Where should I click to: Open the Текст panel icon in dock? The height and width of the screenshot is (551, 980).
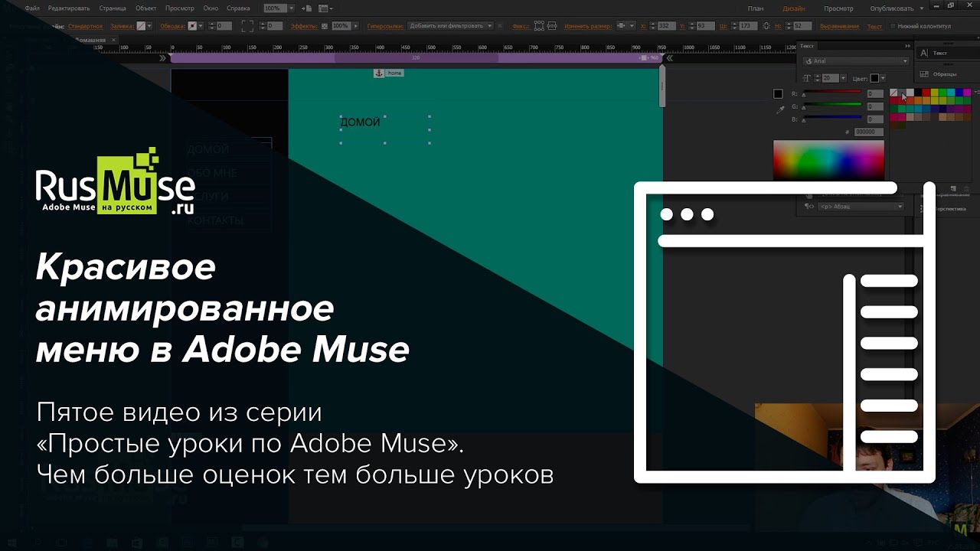pyautogui.click(x=925, y=54)
